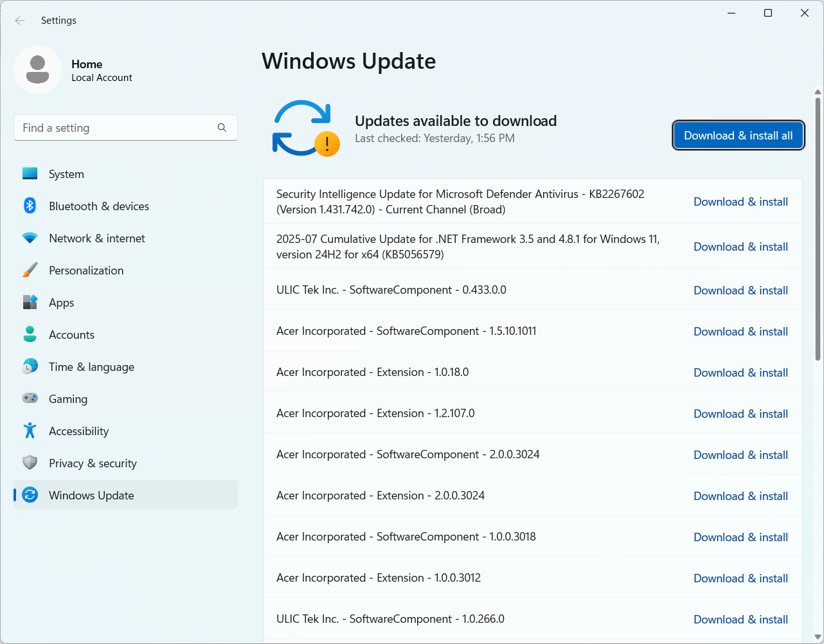Go to Time & language
The image size is (824, 644).
pyautogui.click(x=125, y=366)
